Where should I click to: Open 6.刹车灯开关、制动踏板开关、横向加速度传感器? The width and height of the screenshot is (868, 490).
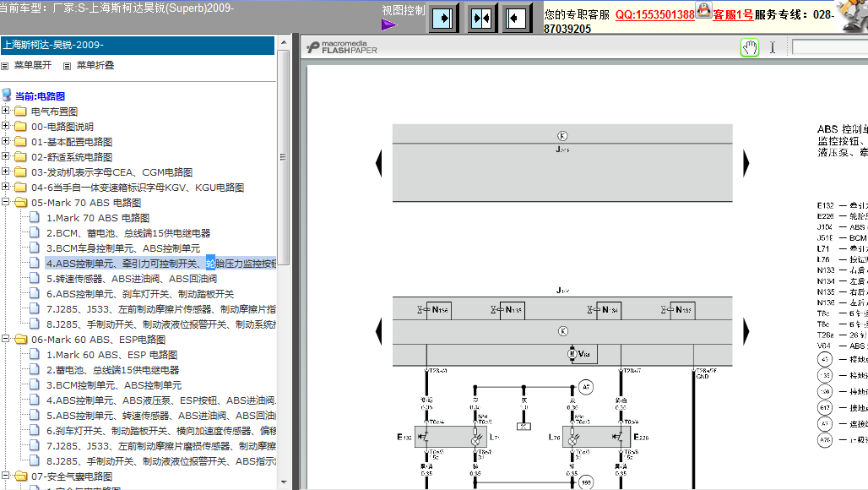tap(161, 431)
